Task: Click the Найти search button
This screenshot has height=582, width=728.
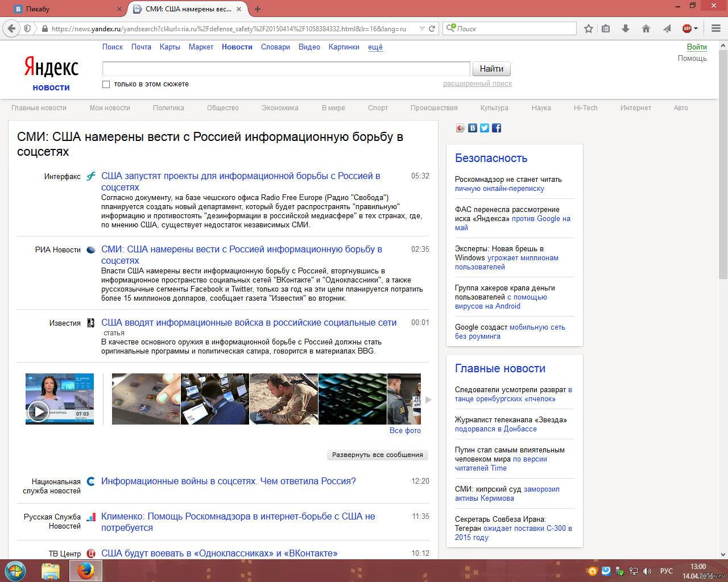Action: [x=491, y=69]
